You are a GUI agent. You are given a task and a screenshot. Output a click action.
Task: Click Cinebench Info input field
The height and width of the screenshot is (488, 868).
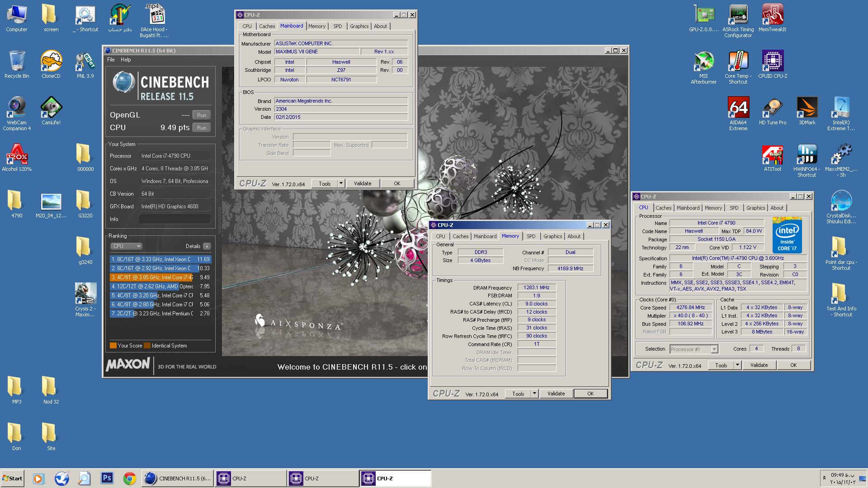175,219
